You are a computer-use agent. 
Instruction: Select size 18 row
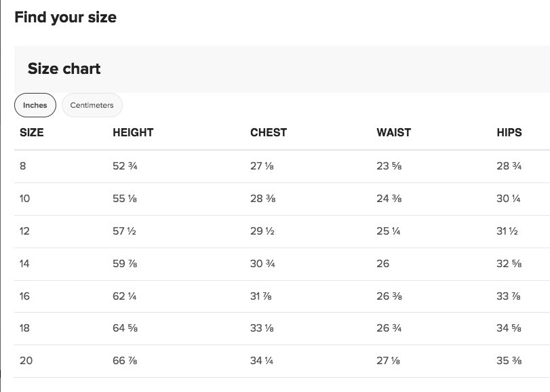coord(27,328)
